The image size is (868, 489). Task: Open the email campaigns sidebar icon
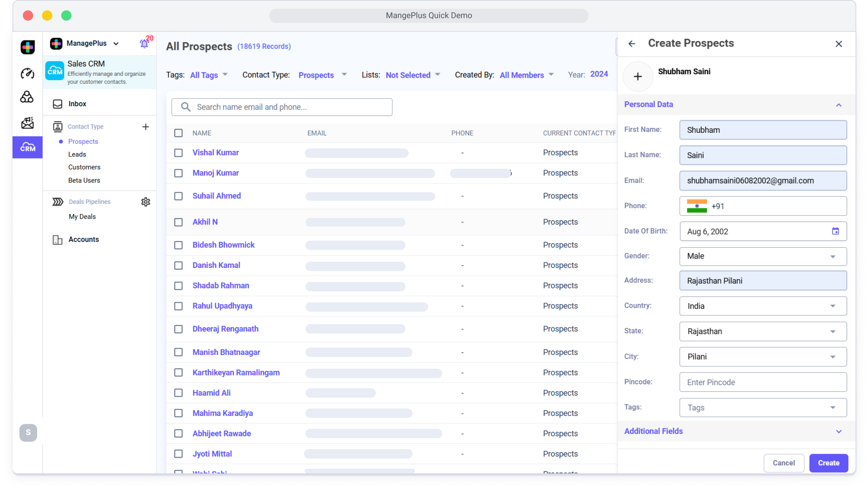pyautogui.click(x=27, y=123)
